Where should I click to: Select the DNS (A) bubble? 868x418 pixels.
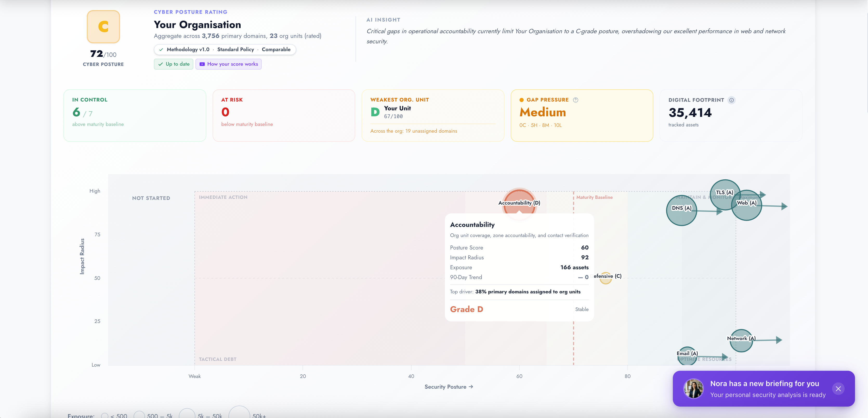point(681,210)
